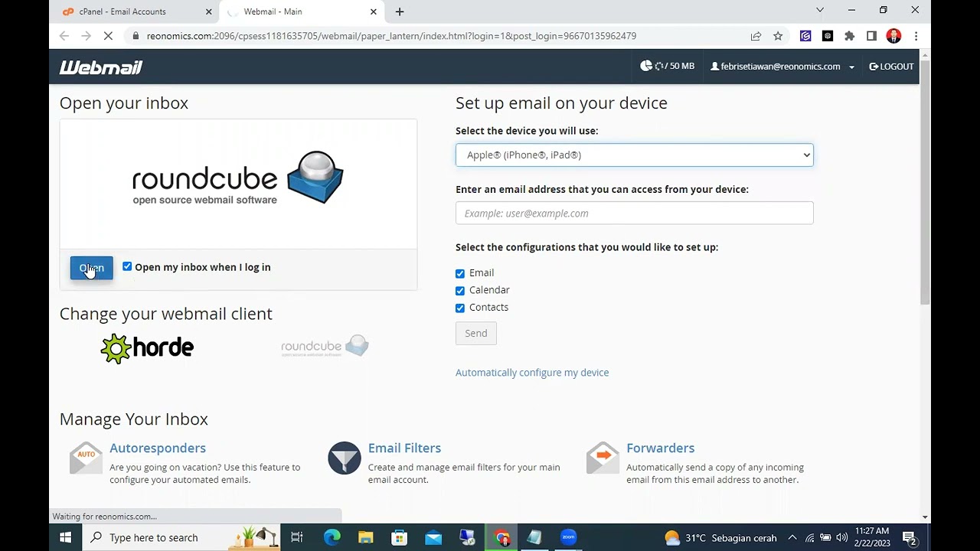Switch webmail client to horde
This screenshot has width=980, height=551.
[x=147, y=348]
